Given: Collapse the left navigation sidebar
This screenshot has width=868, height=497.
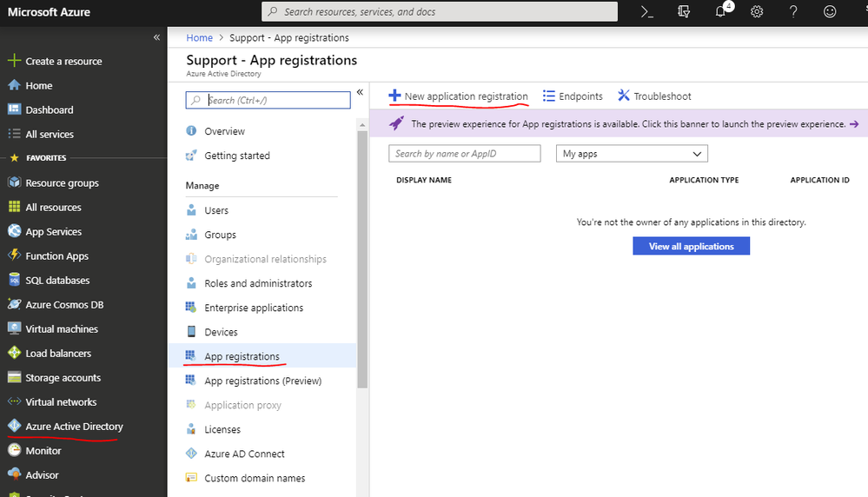Looking at the screenshot, I should [x=156, y=37].
